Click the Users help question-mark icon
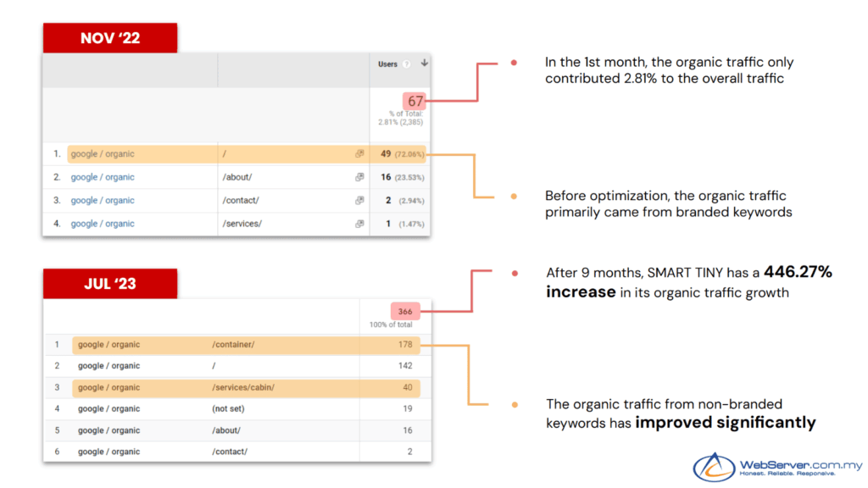The height and width of the screenshot is (488, 868). tap(407, 64)
